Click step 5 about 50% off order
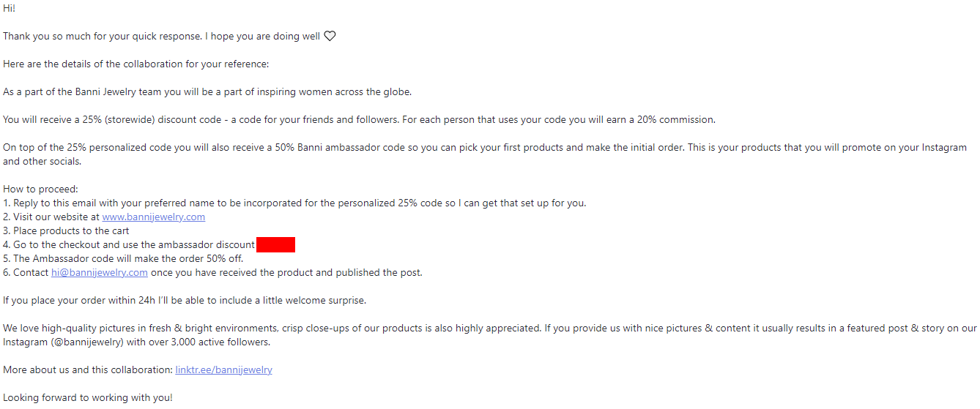This screenshot has width=980, height=409. pyautogui.click(x=123, y=259)
